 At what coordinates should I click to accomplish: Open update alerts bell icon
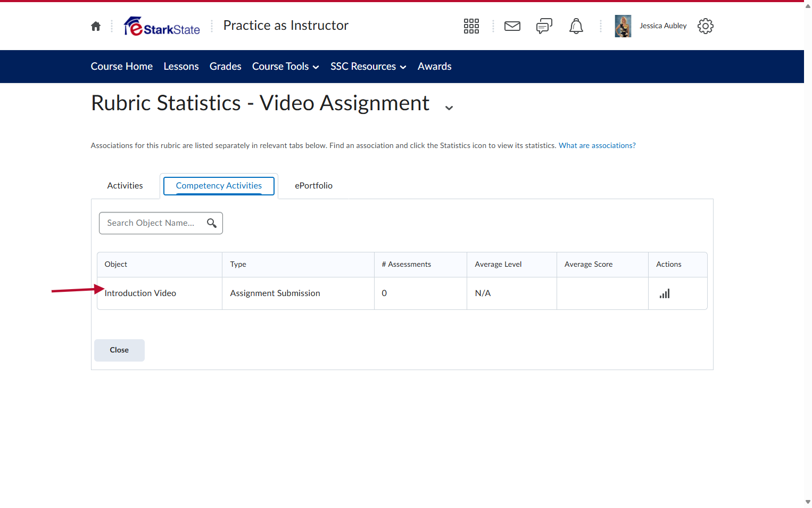coord(576,26)
